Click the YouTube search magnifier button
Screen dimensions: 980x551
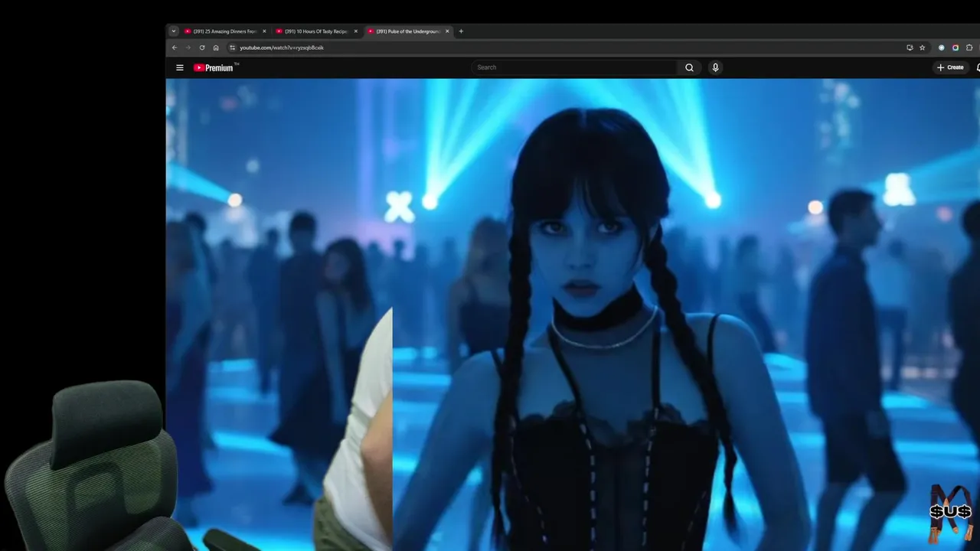click(x=689, y=67)
